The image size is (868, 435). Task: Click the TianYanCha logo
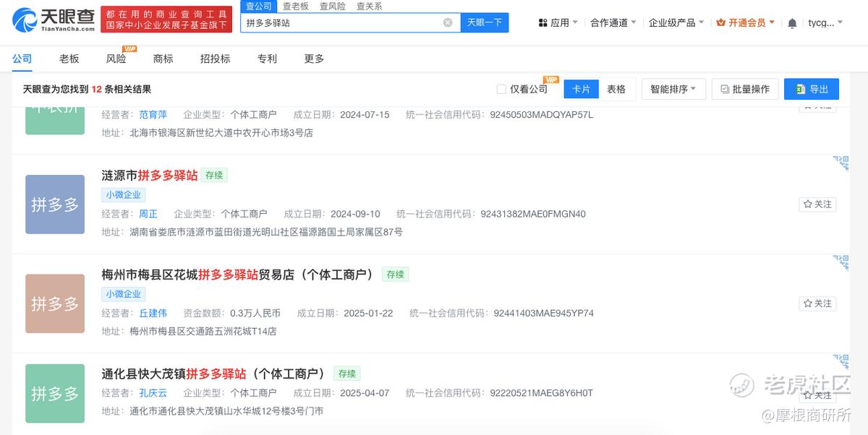click(x=54, y=20)
